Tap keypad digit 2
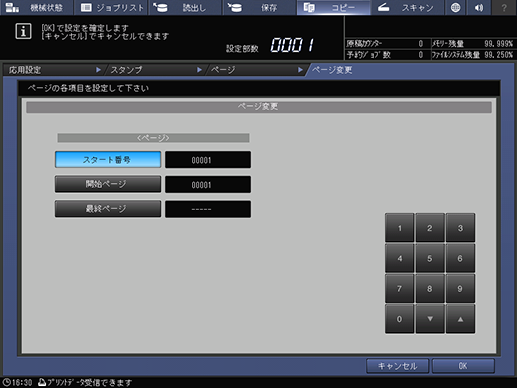The height and width of the screenshot is (388, 517). pos(430,228)
